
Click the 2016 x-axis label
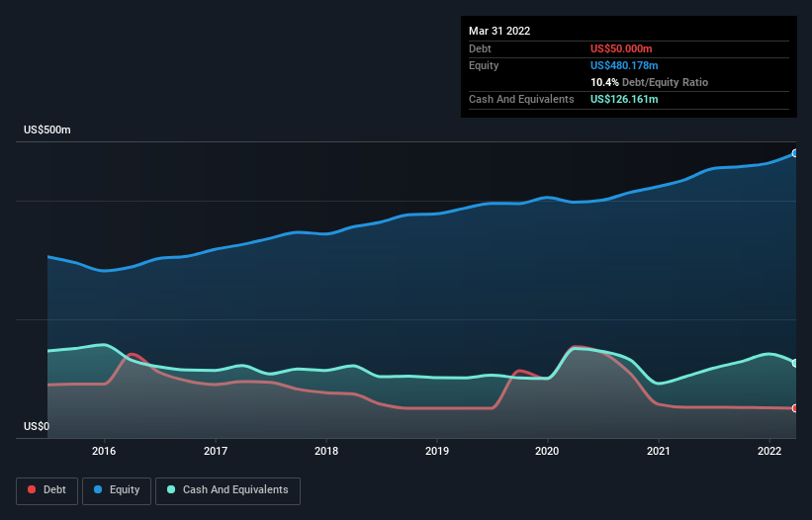[x=104, y=451]
